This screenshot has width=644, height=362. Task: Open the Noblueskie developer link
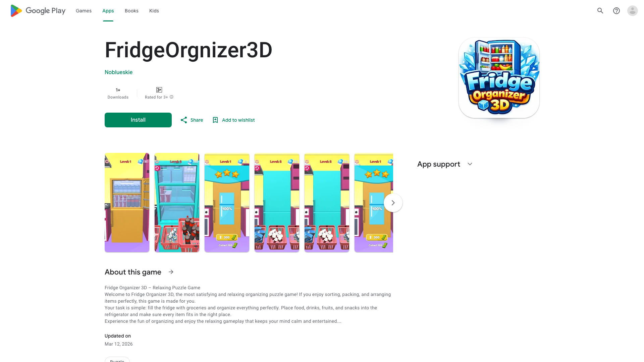click(119, 72)
